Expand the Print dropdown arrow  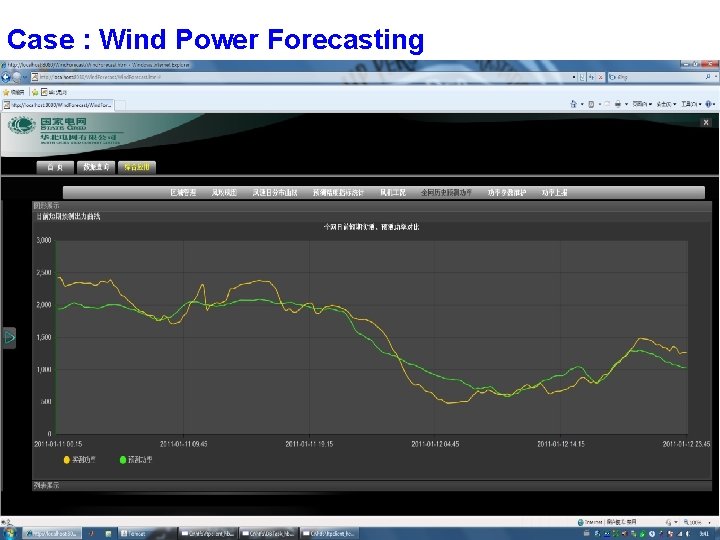tap(626, 104)
